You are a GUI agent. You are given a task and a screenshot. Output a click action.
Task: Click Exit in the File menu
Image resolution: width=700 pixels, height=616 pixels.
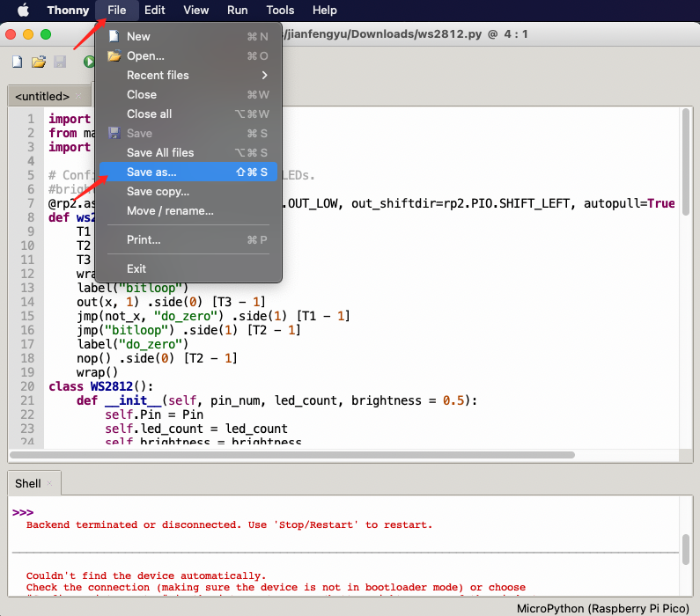pos(188,268)
